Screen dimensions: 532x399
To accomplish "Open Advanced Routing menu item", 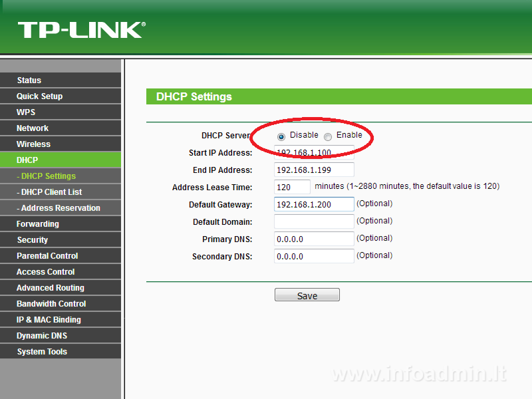I will coord(61,287).
